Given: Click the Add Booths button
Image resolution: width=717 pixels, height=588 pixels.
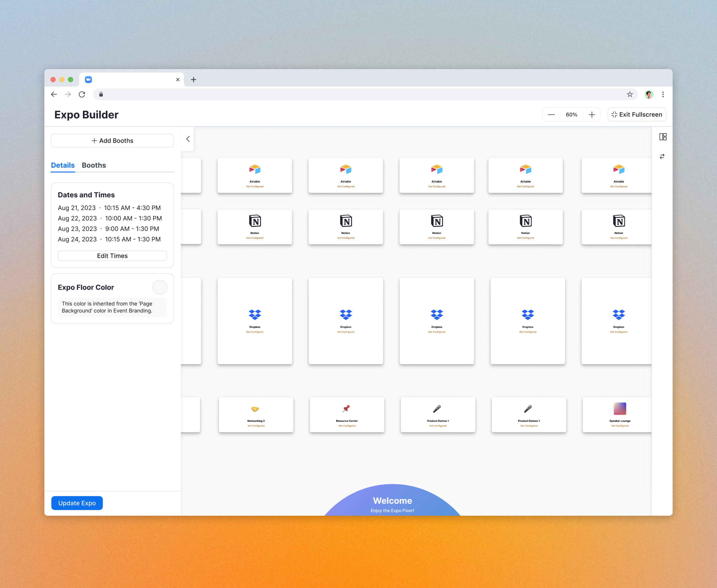Looking at the screenshot, I should click(112, 140).
